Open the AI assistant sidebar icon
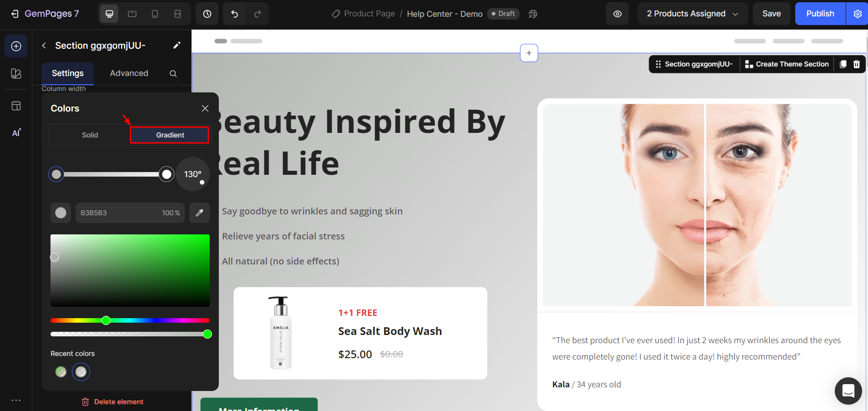868x411 pixels. tap(16, 132)
